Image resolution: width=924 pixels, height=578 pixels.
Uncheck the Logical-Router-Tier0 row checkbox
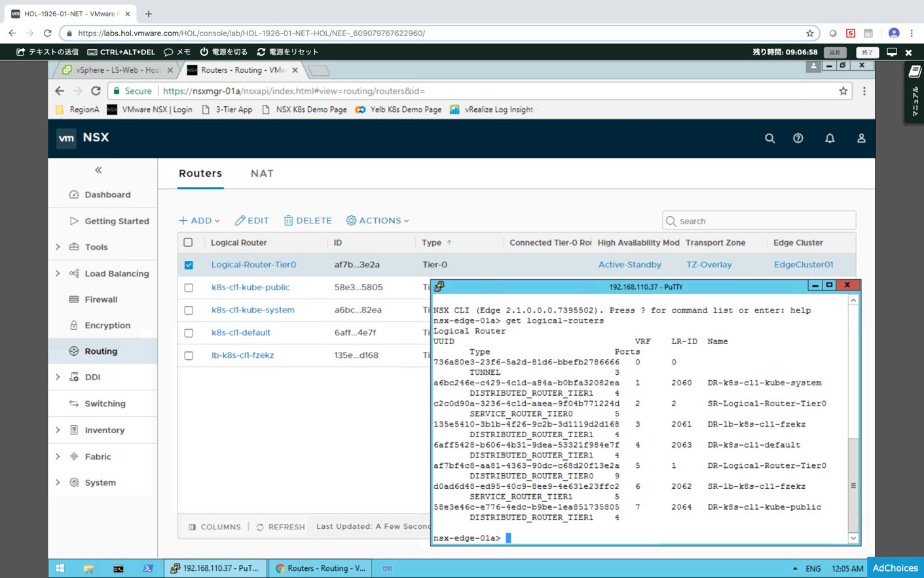point(189,265)
